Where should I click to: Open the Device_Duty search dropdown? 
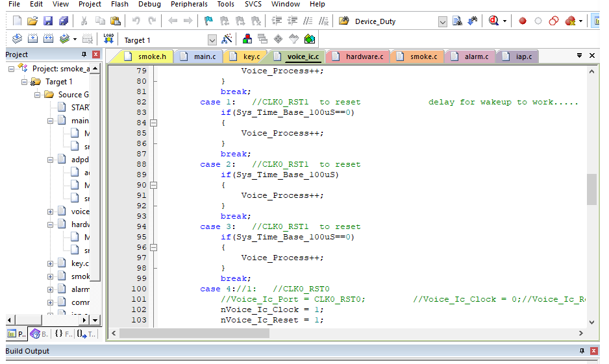click(x=443, y=21)
